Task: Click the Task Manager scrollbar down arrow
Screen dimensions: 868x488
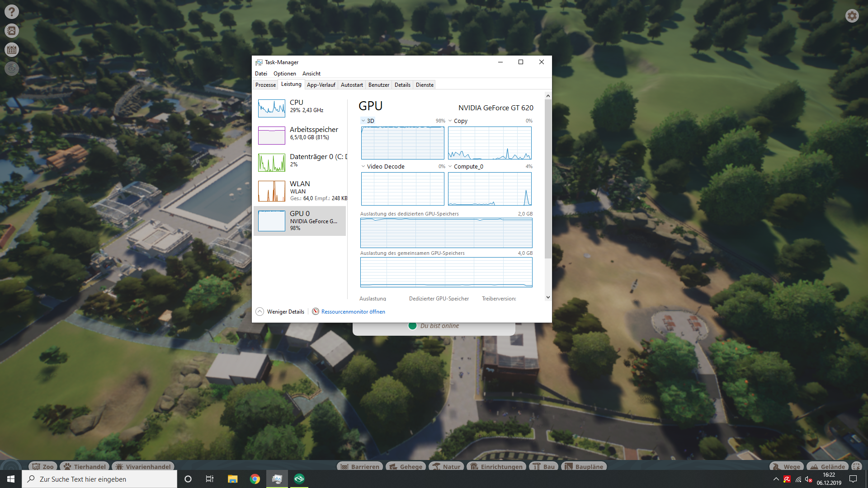Action: pyautogui.click(x=548, y=297)
